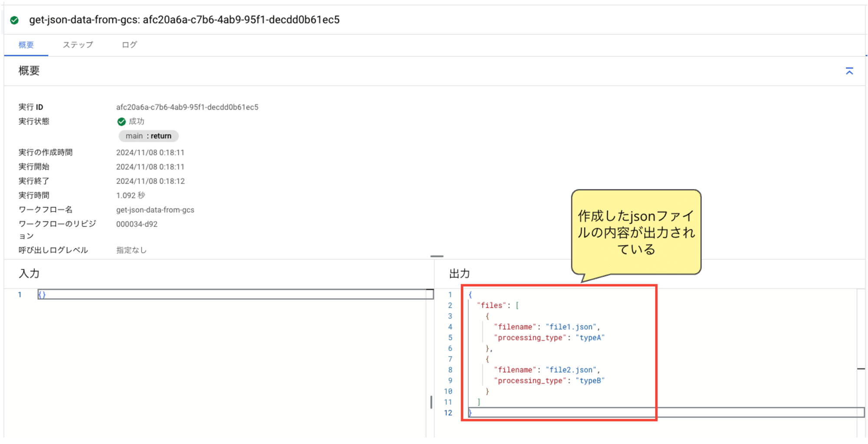Screen dimensions: 868x444
Task: Open the ステップ tab
Action: (x=78, y=45)
